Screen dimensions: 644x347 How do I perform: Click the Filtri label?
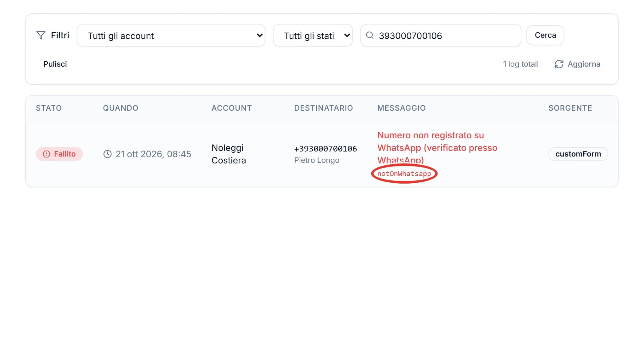(60, 35)
